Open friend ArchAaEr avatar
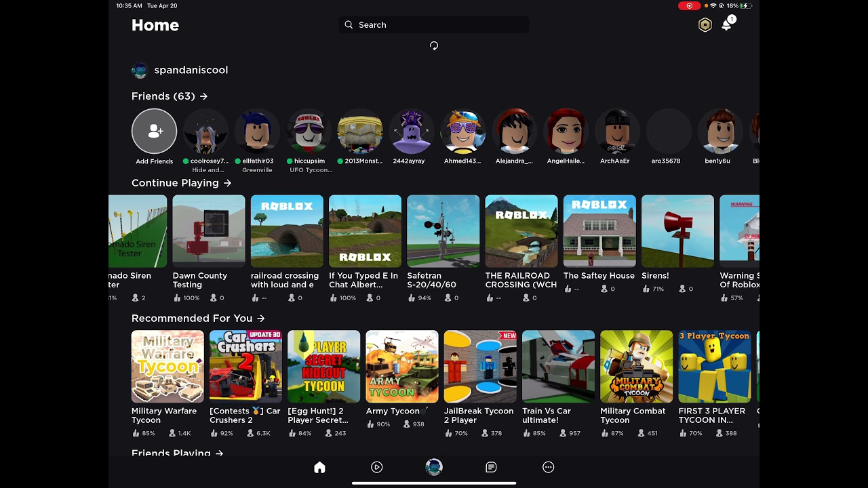Viewport: 868px width, 488px height. pos(617,131)
